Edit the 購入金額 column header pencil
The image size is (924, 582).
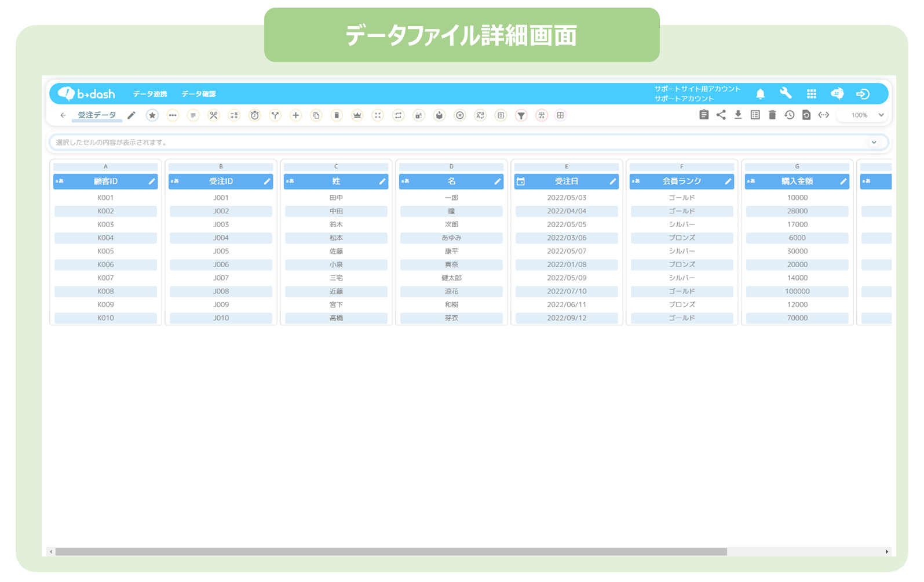(x=843, y=181)
